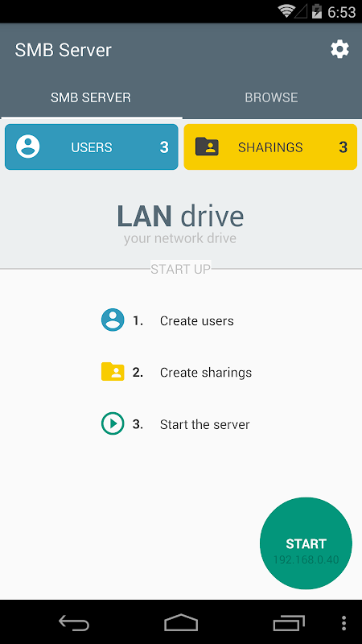362x644 pixels.
Task: Tap the Android back arrow
Action: tap(74, 622)
